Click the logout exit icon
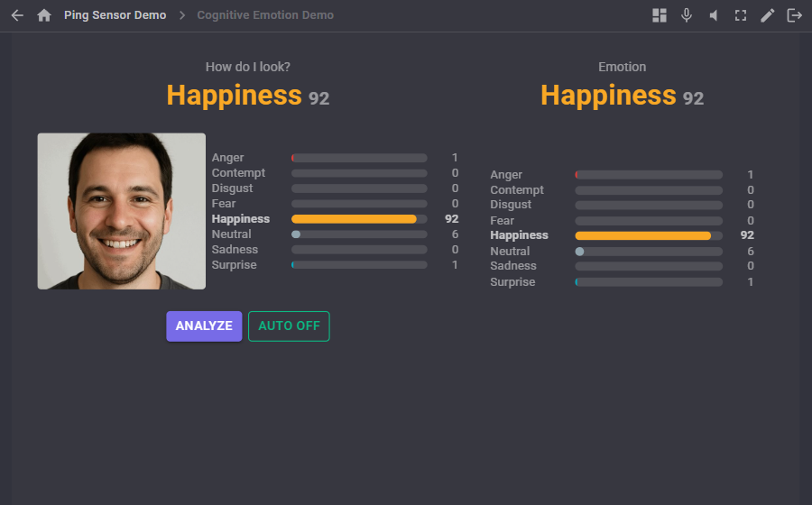Screen dimensions: 812x505 coord(794,15)
